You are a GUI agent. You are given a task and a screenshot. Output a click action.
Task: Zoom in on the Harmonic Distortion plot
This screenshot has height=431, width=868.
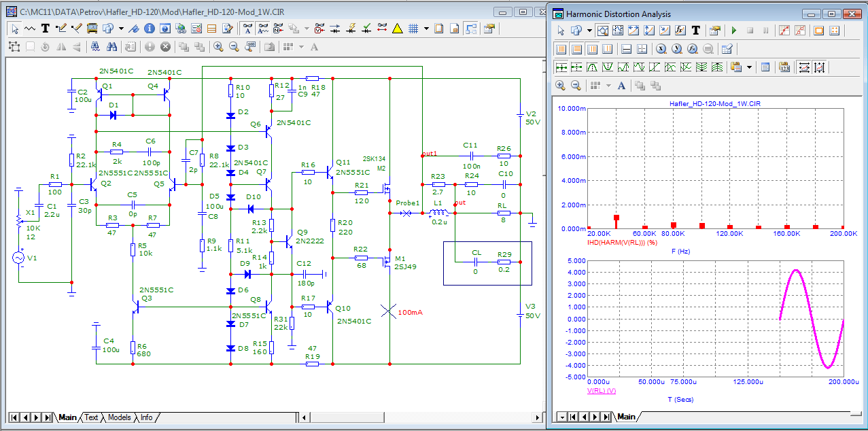point(560,86)
